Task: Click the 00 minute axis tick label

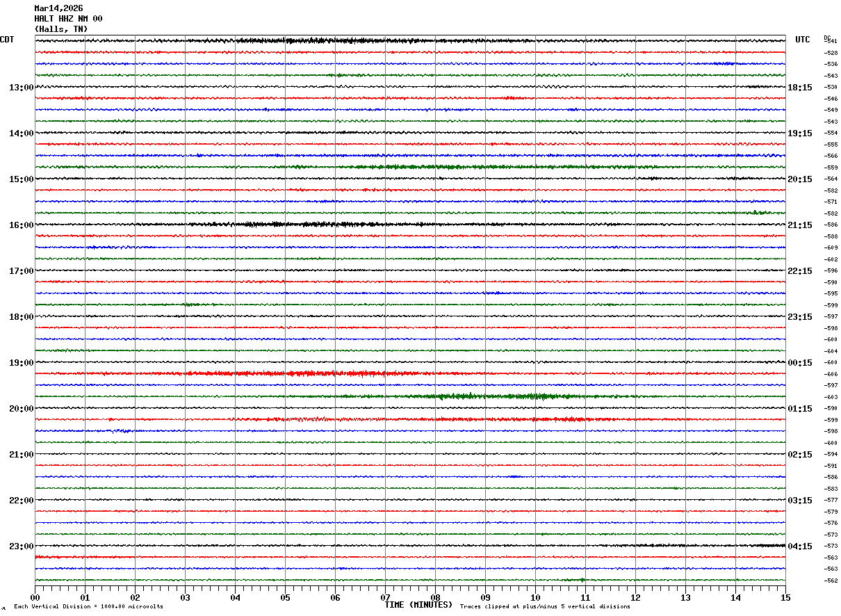Action: click(x=35, y=597)
